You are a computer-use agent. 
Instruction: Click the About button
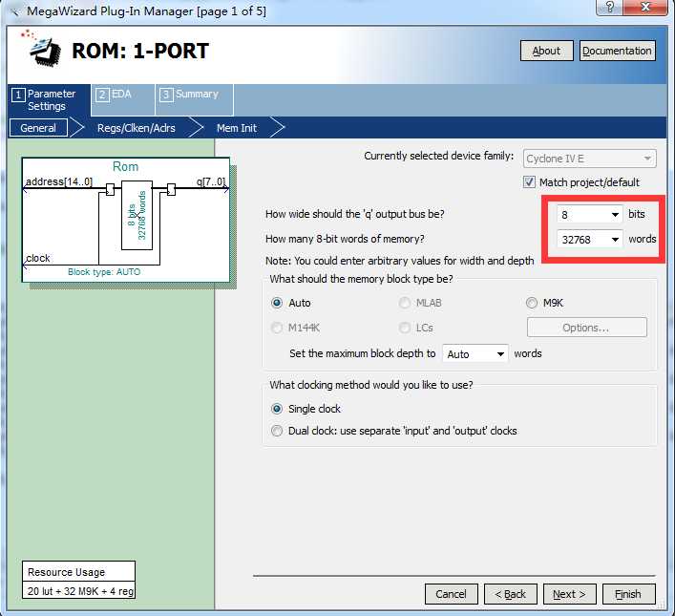pos(547,51)
